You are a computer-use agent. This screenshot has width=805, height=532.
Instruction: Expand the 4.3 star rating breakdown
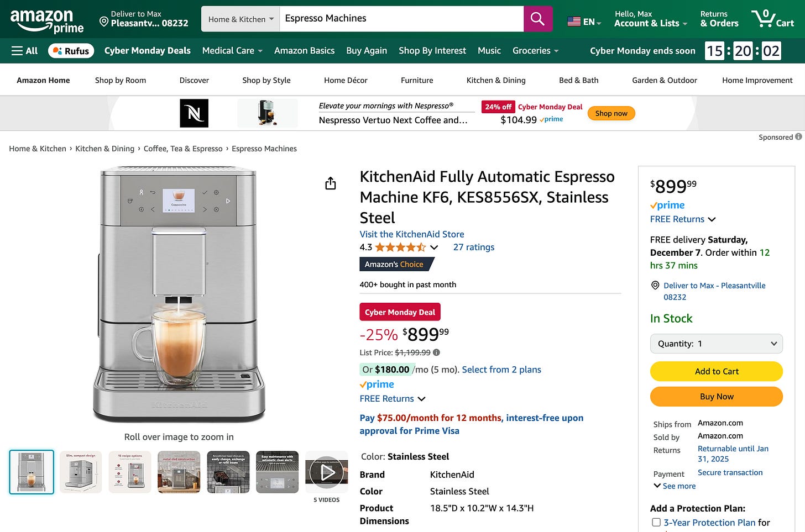click(434, 247)
